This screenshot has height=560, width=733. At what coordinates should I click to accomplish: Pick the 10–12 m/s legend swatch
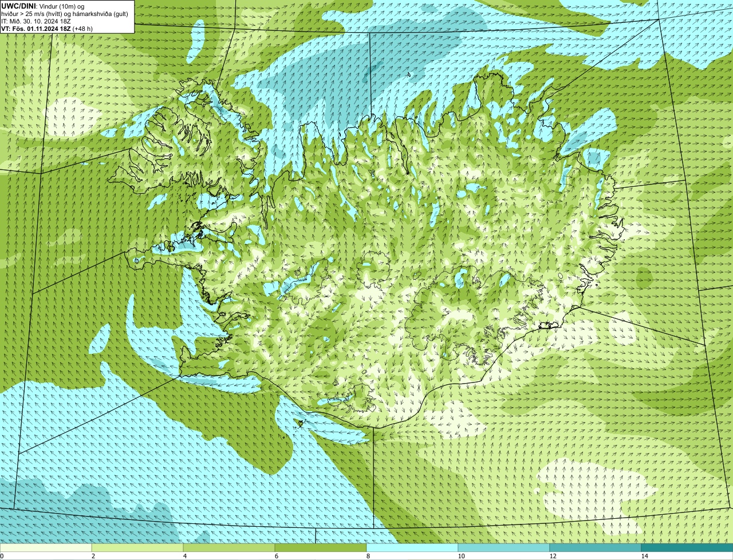504,548
